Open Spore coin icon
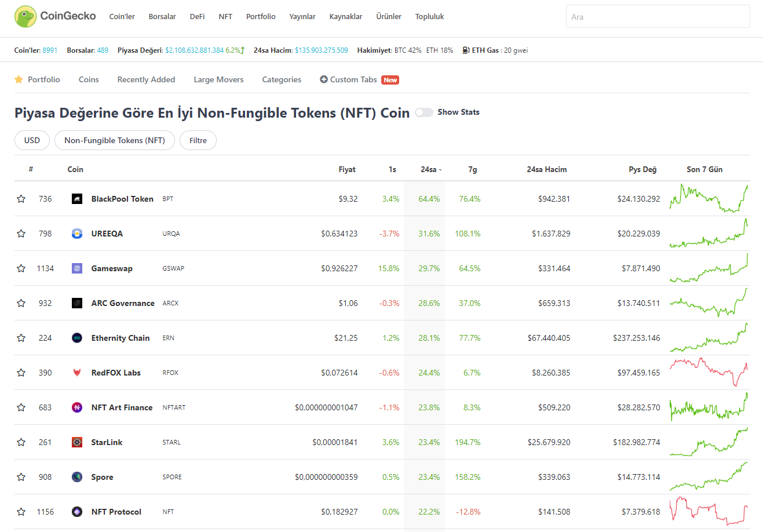This screenshot has height=532, width=763. click(77, 477)
